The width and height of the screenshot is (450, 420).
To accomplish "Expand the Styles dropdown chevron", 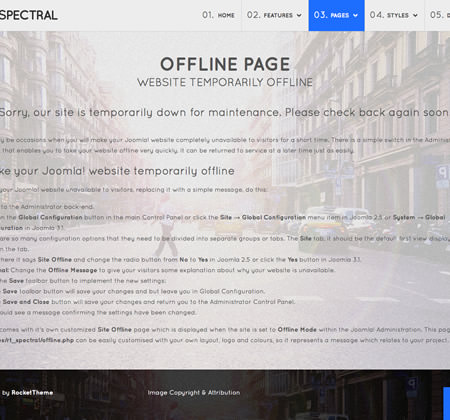I will 415,15.
